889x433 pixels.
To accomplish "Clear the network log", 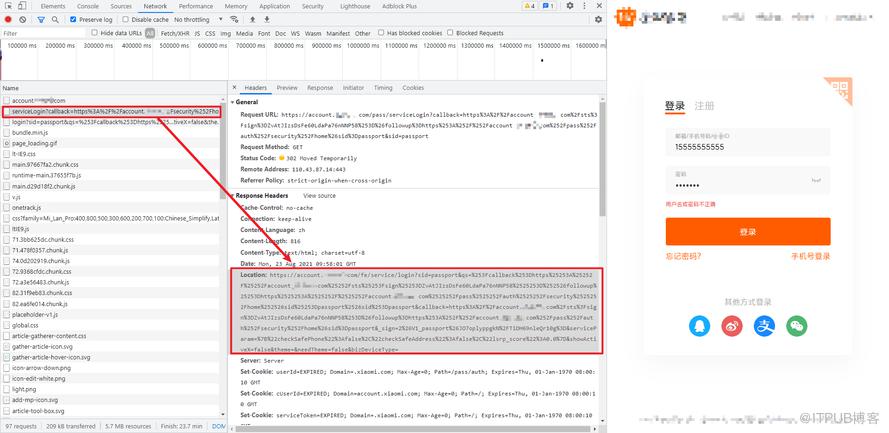I will pos(23,19).
